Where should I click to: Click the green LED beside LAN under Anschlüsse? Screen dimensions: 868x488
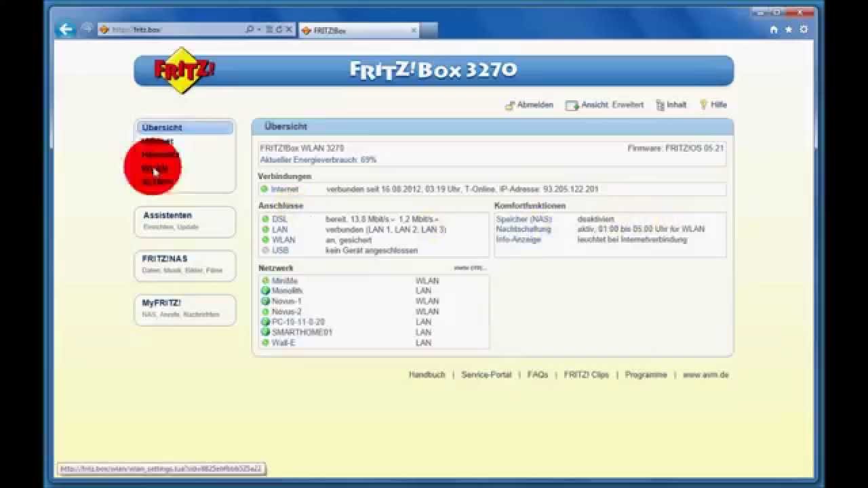click(266, 230)
